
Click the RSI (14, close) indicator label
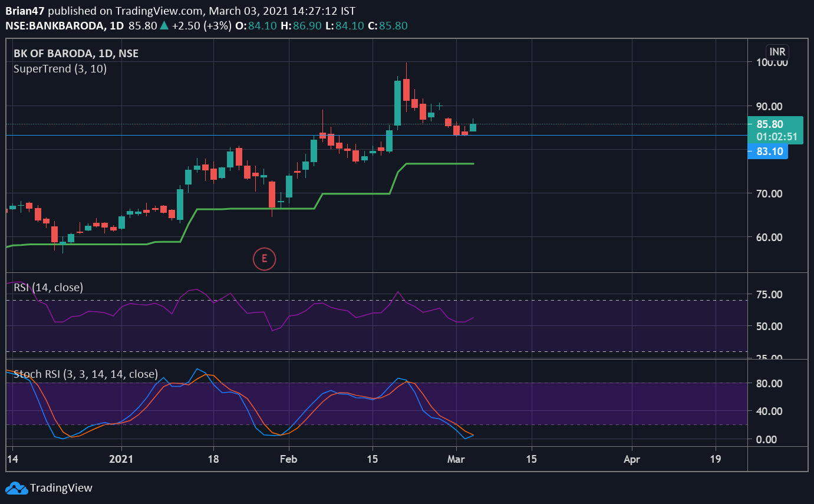(x=48, y=288)
